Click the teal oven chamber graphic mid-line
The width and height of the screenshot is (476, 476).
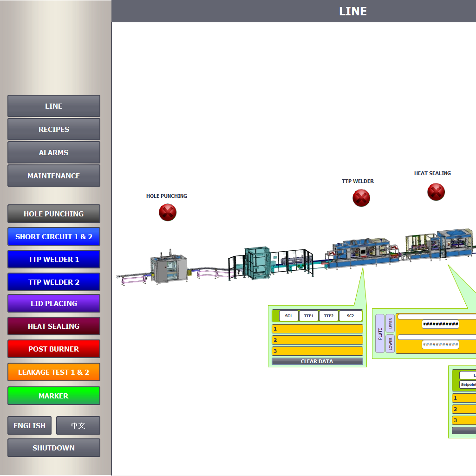coord(258,262)
